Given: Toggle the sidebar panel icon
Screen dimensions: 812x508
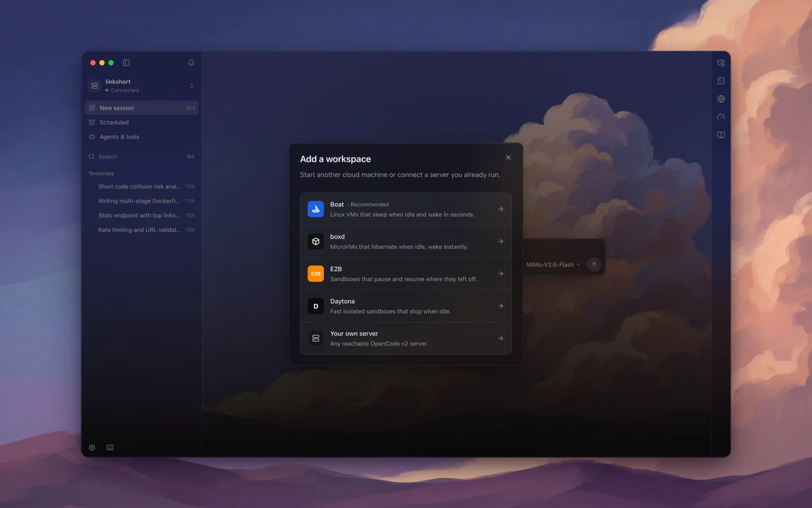Looking at the screenshot, I should point(126,63).
